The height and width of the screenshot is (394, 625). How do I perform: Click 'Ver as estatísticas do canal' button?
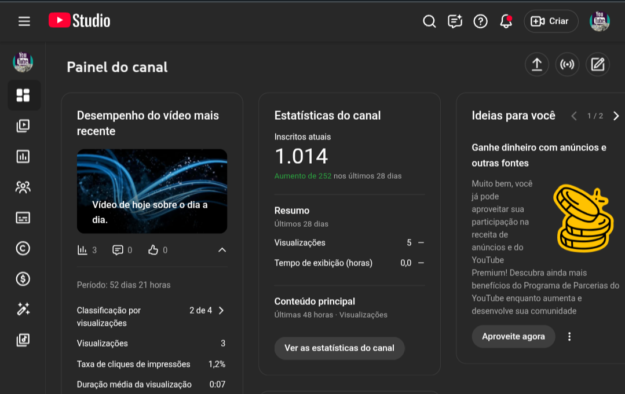(340, 348)
